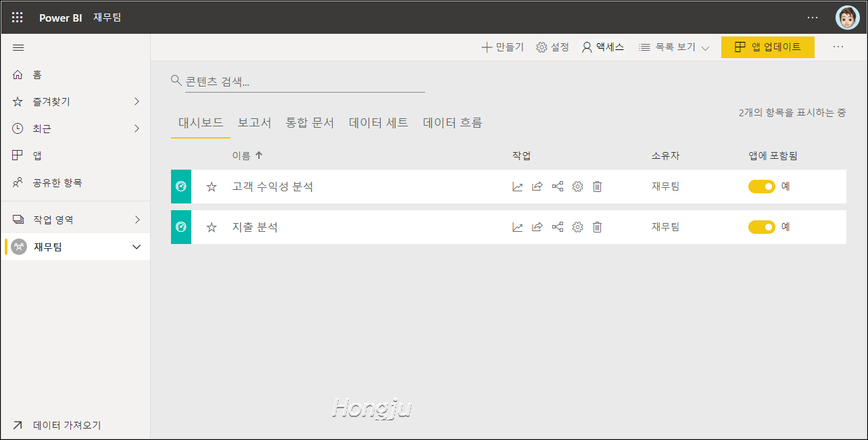
Task: Sort by the 이름 column header
Action: point(247,155)
